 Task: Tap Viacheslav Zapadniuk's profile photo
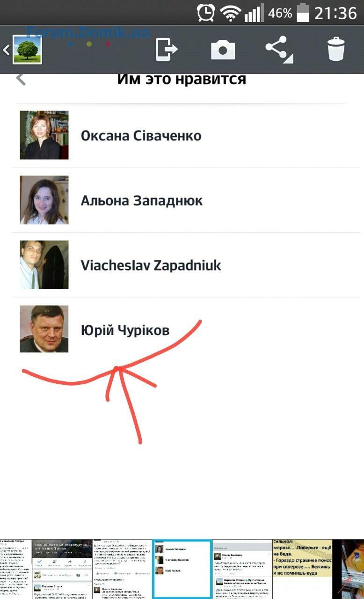click(x=44, y=265)
